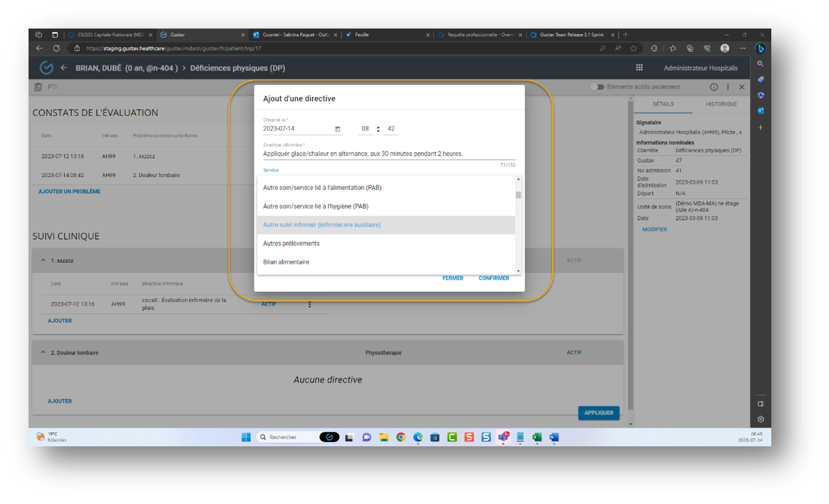Toggle 'Éléments actifs seulement' switch

(x=598, y=87)
